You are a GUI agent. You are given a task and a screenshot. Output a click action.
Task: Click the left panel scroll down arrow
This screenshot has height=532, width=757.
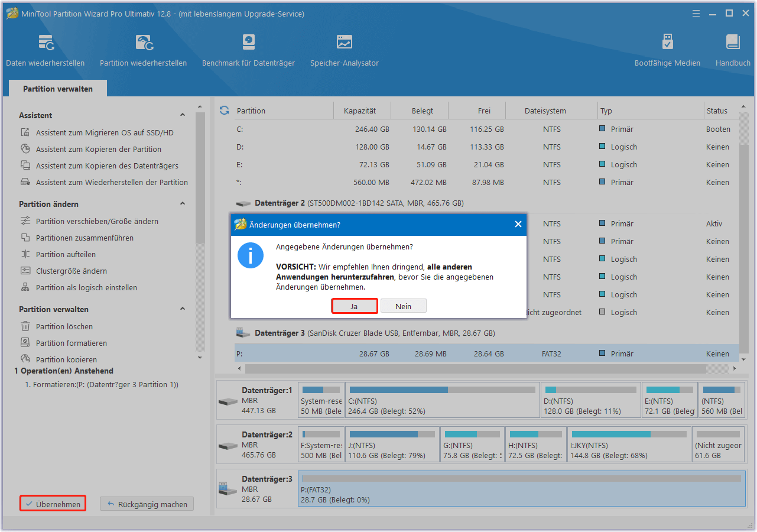[x=200, y=358]
